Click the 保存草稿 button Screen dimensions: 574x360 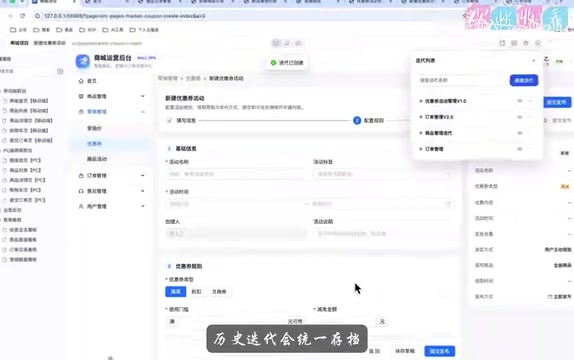point(405,351)
